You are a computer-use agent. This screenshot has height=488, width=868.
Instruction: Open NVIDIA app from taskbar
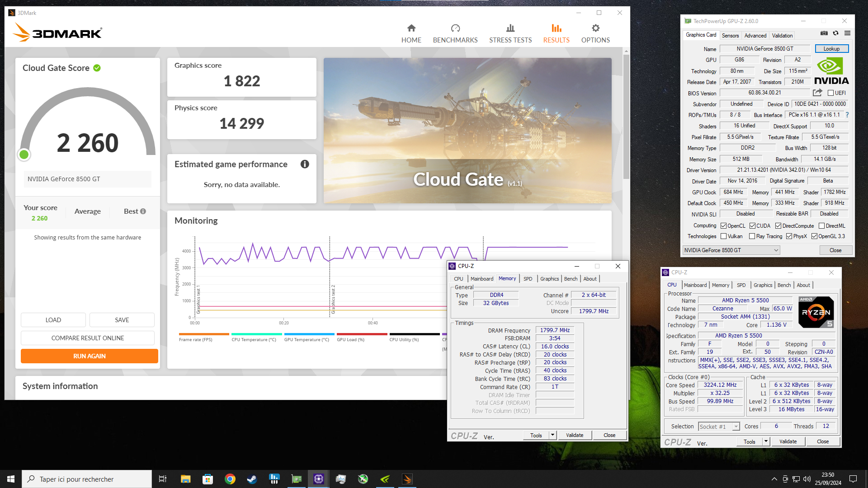point(385,479)
